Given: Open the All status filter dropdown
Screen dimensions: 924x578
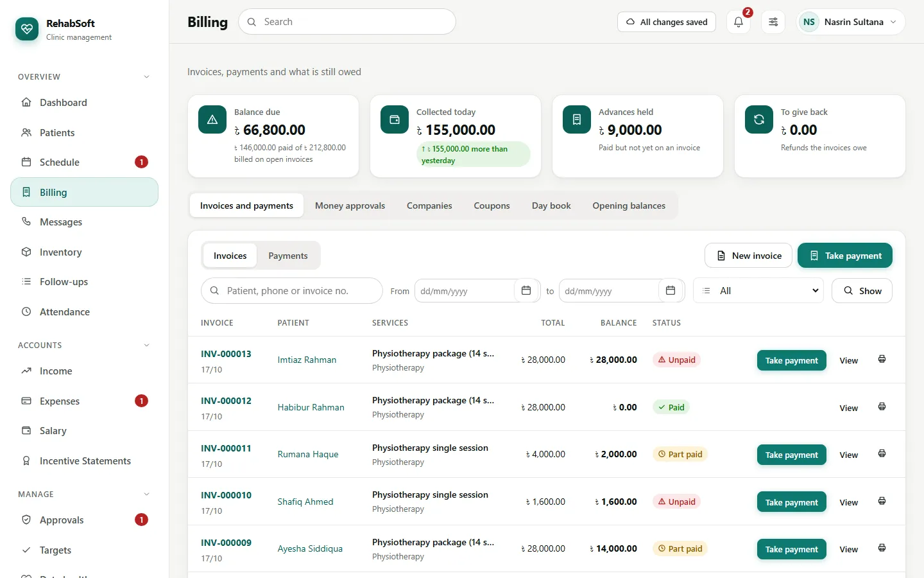Looking at the screenshot, I should [759, 291].
